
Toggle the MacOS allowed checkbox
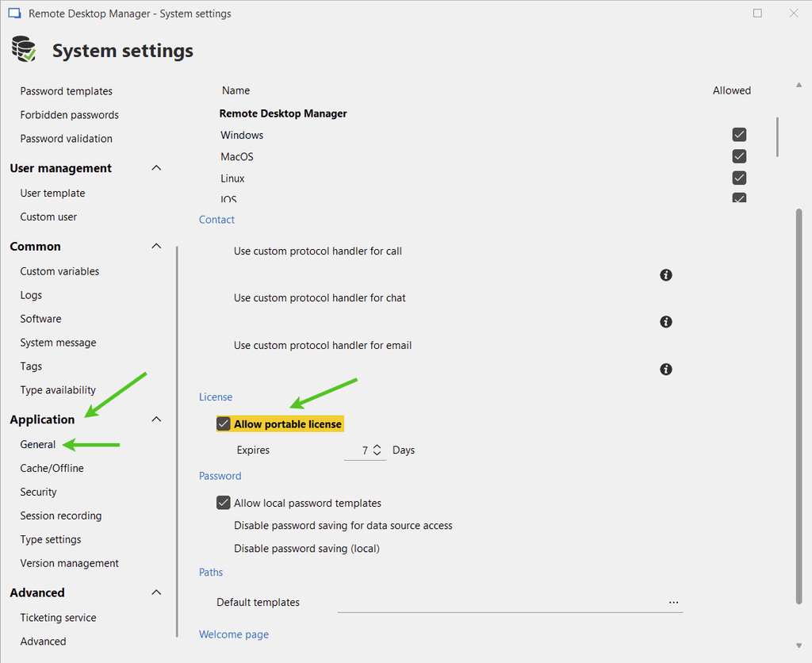pyautogui.click(x=739, y=156)
